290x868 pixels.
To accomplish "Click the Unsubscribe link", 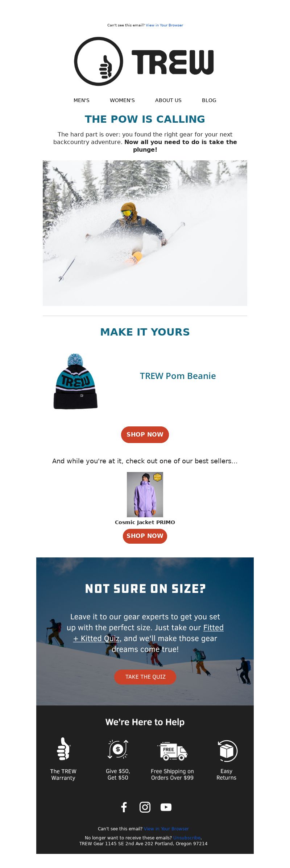I will (187, 838).
